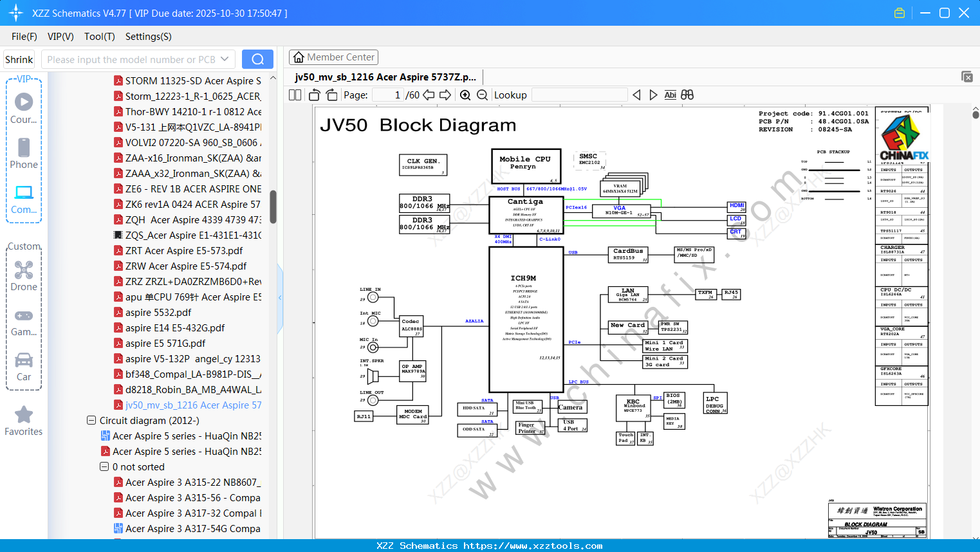Click the document viewer scroll-up arrow
The height and width of the screenshot is (552, 980).
coord(975,109)
